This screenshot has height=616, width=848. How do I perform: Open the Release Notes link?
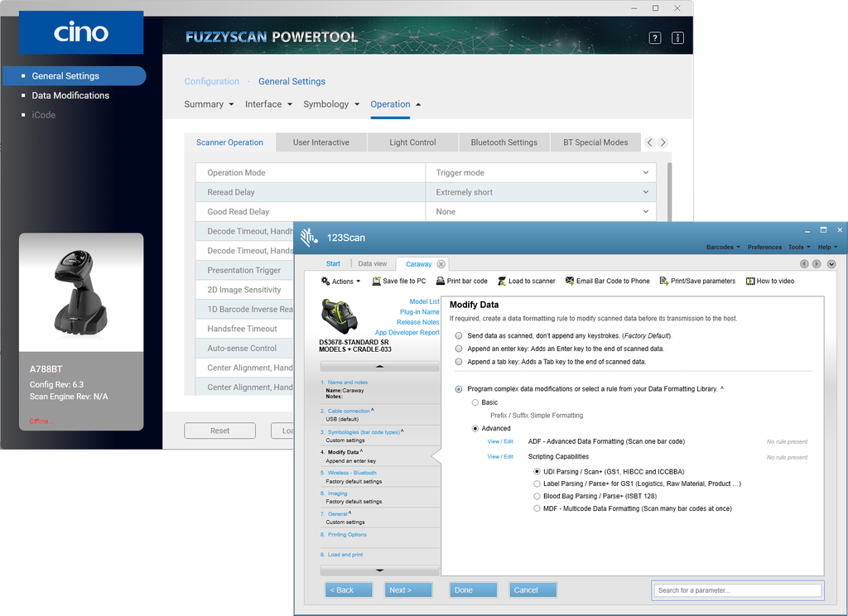[x=418, y=322]
